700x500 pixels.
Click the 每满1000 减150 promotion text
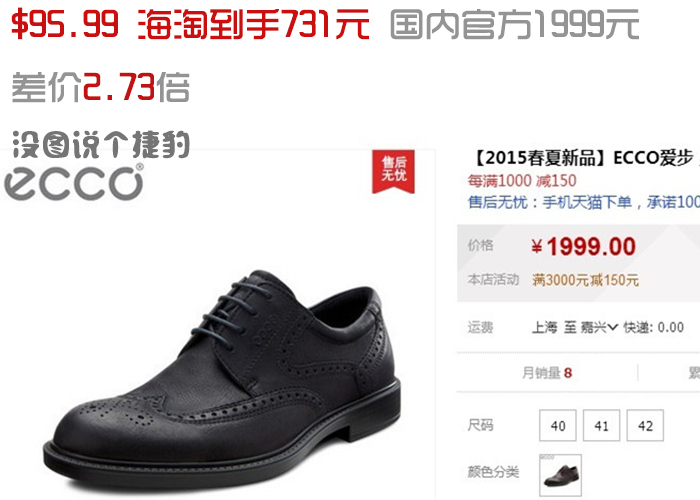(522, 181)
